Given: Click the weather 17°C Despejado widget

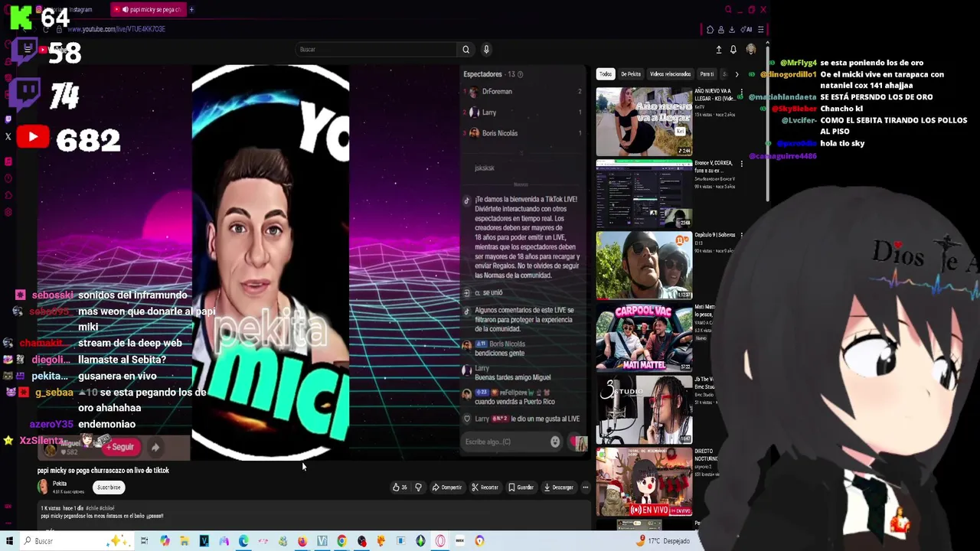Looking at the screenshot, I should 663,541.
